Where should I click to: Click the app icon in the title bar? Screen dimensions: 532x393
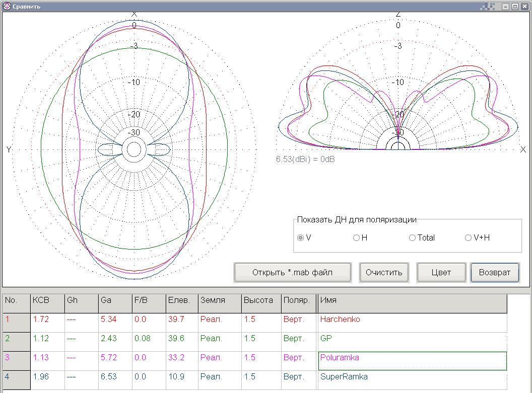(x=7, y=7)
